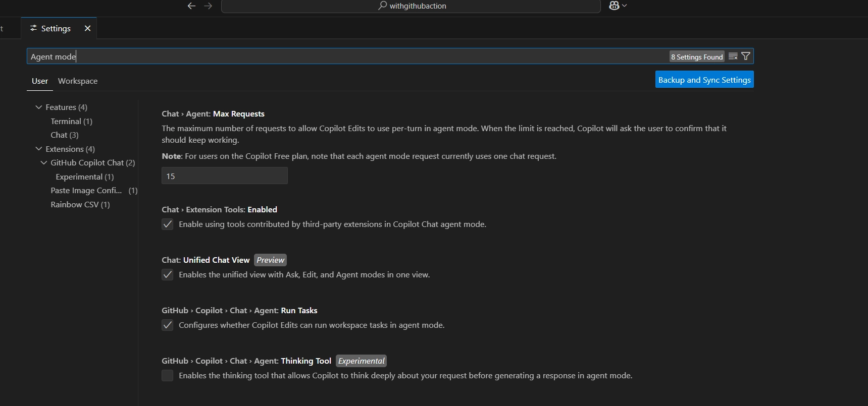The height and width of the screenshot is (406, 868).
Task: Collapse the Extensions (4) tree group
Action: coord(39,149)
